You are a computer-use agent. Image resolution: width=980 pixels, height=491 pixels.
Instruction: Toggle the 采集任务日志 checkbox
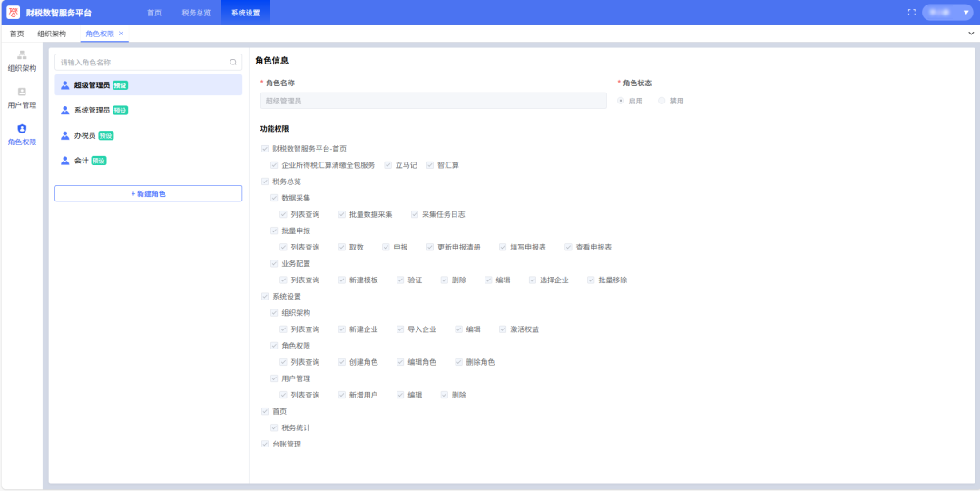(415, 214)
